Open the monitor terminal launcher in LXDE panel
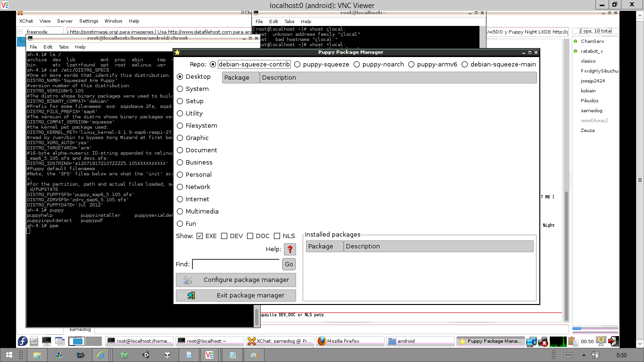Viewport: 644px width, 362px height. coord(47,341)
